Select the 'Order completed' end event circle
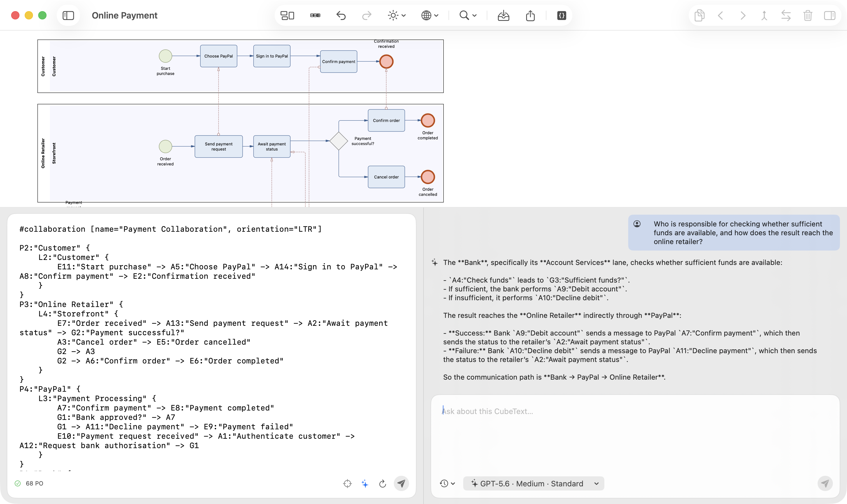This screenshot has width=847, height=504. tap(428, 120)
